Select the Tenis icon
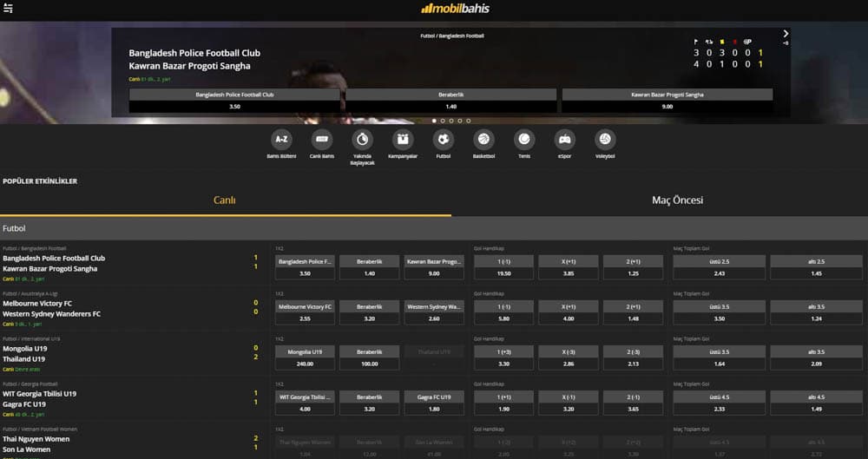Viewport: 868px width, 459px height. click(523, 140)
